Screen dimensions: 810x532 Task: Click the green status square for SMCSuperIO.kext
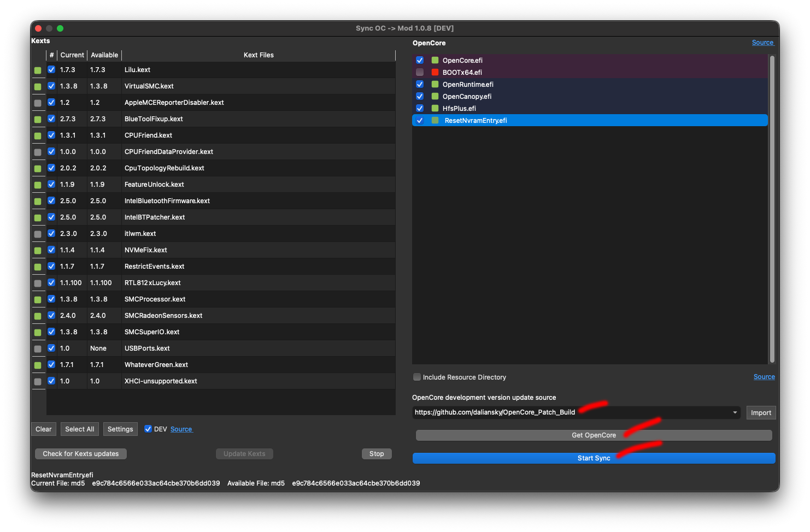click(38, 333)
